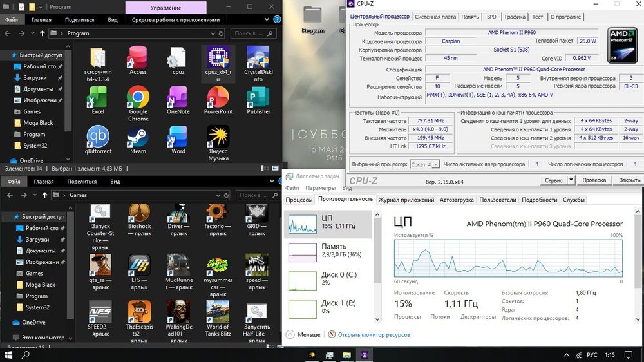Image resolution: width=644 pixels, height=362 pixels.
Task: Open address history dropdown in Program window
Action: pyautogui.click(x=213, y=33)
